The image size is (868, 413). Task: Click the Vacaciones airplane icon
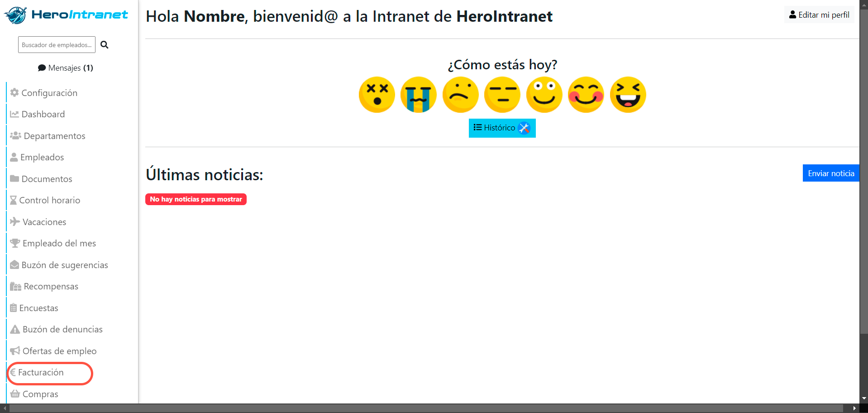[x=15, y=221]
